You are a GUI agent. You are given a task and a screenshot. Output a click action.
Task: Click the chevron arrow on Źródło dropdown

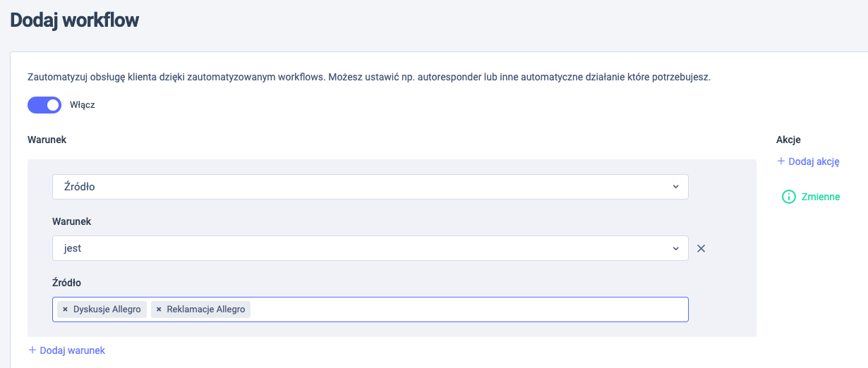point(675,187)
